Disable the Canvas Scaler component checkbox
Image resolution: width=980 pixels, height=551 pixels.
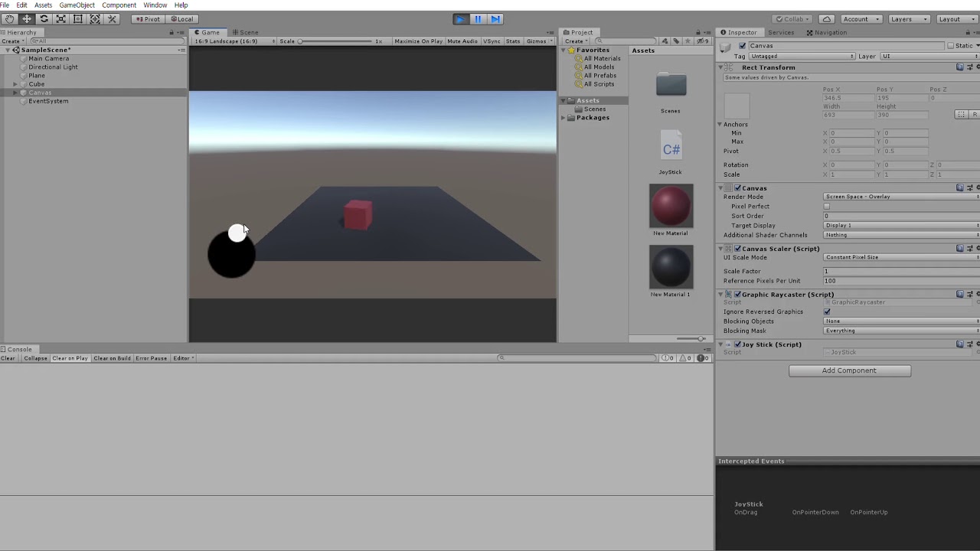tap(737, 249)
